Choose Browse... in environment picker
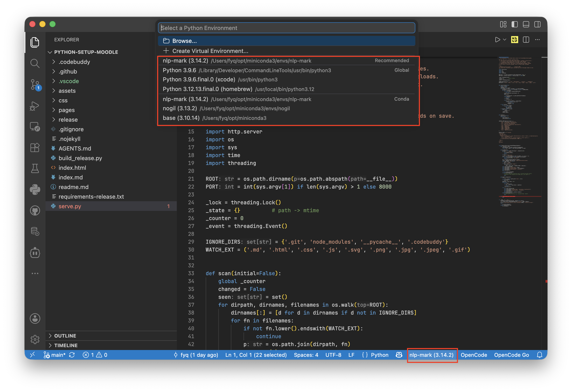Screen dimensions: 572x392 click(x=286, y=41)
